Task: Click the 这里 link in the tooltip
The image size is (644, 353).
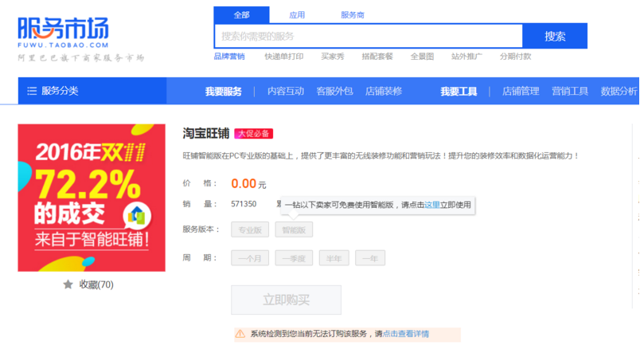Action: [432, 205]
